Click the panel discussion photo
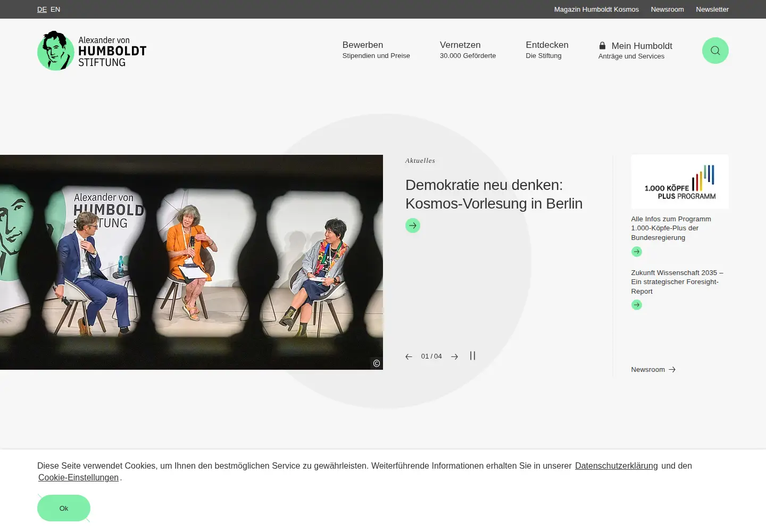Viewport: 766px width, 532px height. [191, 262]
